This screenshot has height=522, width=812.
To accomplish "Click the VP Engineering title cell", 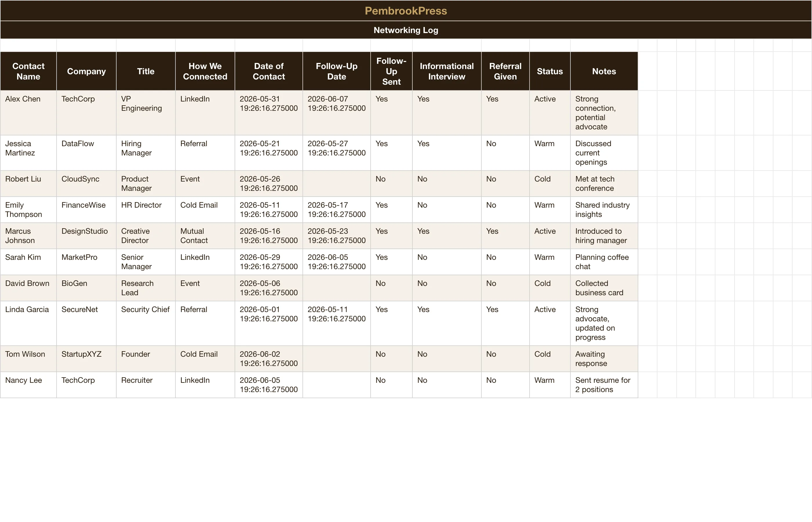I will 146,113.
